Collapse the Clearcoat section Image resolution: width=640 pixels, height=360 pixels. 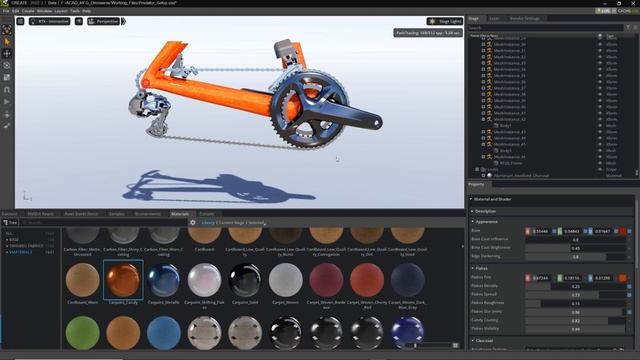(x=473, y=340)
